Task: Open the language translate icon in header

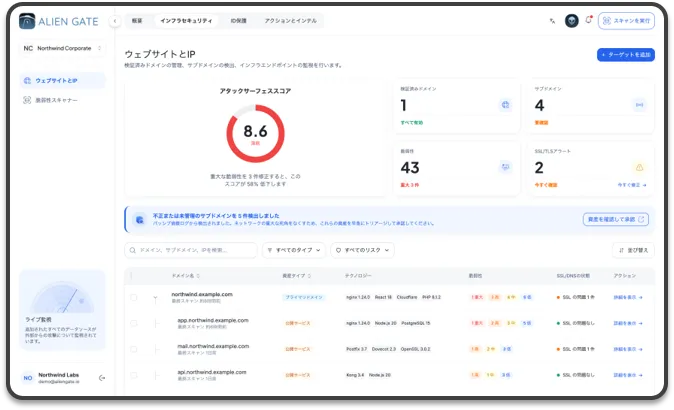Action: [552, 21]
